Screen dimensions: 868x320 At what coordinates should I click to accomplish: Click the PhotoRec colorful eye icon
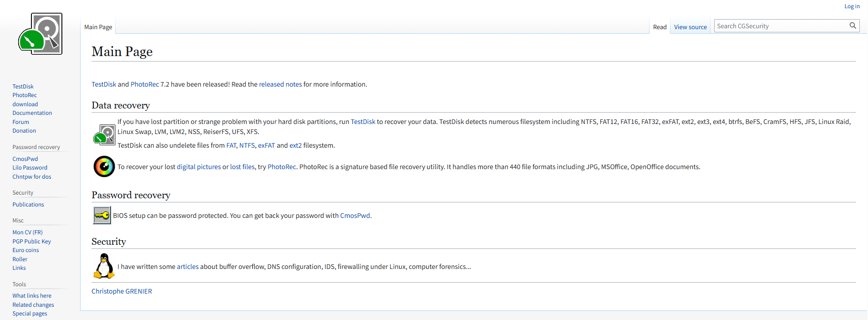coord(104,167)
